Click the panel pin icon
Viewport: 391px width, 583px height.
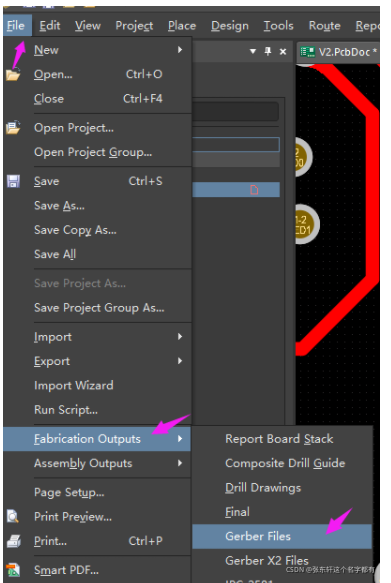tap(268, 51)
